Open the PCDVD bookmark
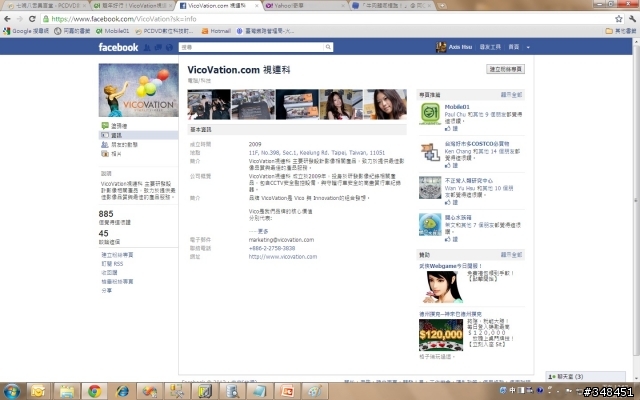 (164, 31)
